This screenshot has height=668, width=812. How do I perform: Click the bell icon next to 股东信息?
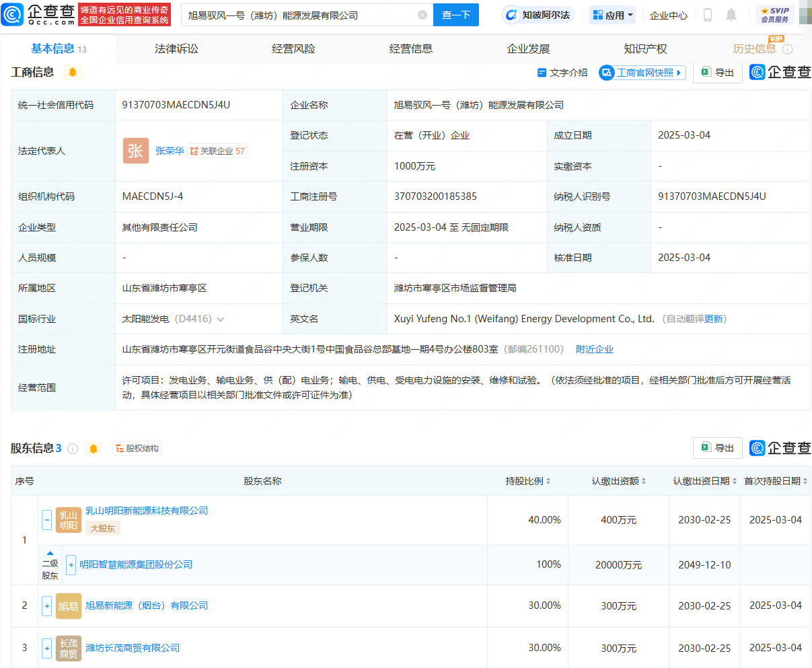tap(94, 448)
